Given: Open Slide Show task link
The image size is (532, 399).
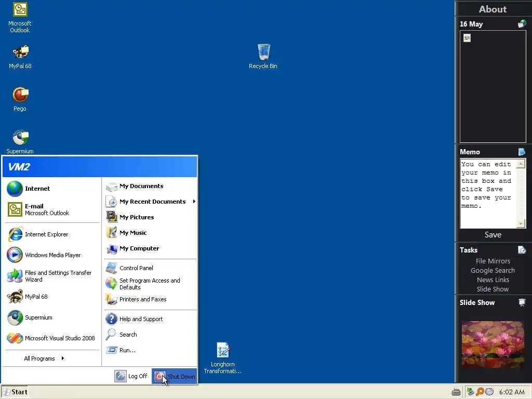Looking at the screenshot, I should (493, 289).
